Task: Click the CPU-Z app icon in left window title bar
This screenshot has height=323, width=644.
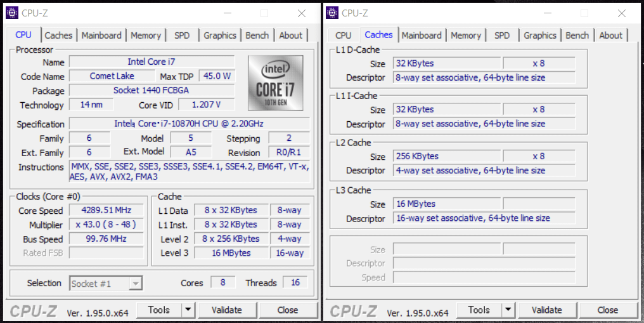Action: [12, 13]
